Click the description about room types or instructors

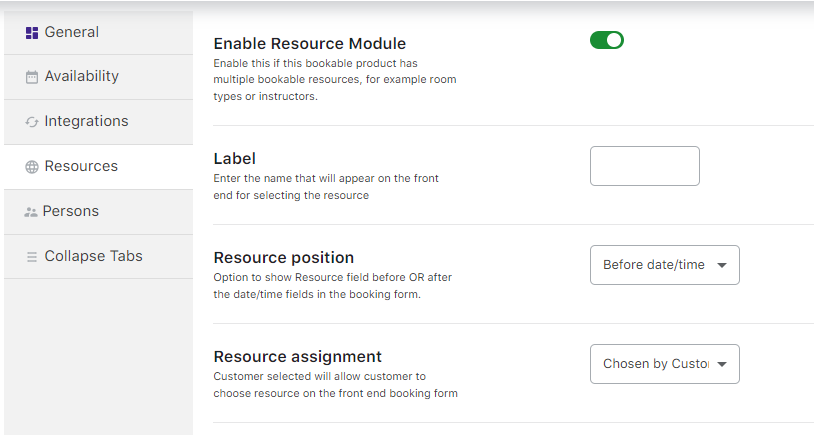335,79
